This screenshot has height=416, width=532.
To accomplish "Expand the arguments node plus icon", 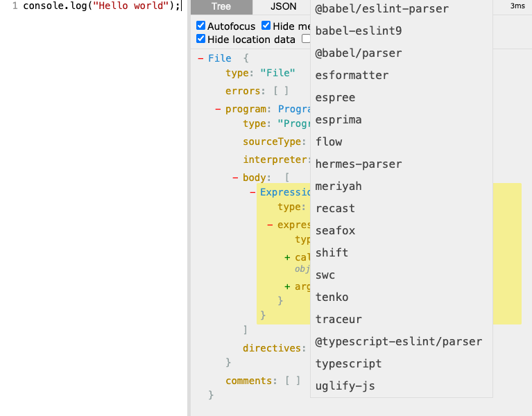I will [287, 287].
